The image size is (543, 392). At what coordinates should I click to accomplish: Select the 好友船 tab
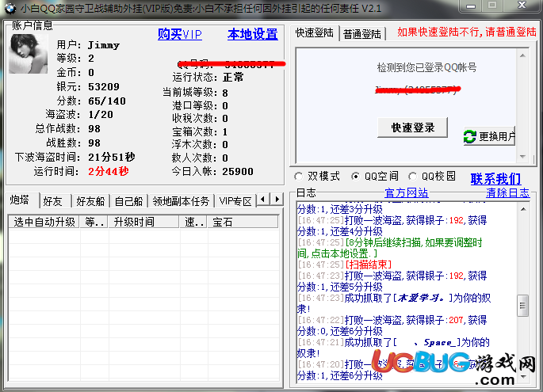tap(90, 201)
